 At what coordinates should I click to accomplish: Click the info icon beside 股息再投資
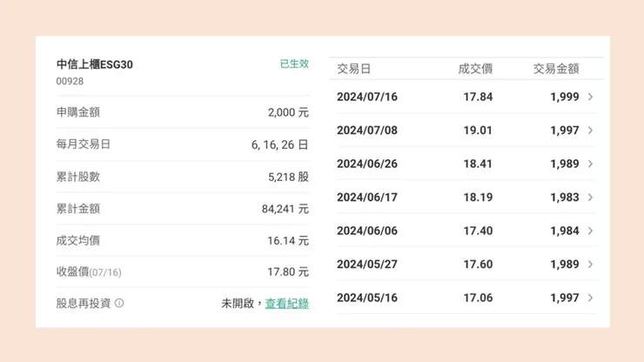coord(119,303)
